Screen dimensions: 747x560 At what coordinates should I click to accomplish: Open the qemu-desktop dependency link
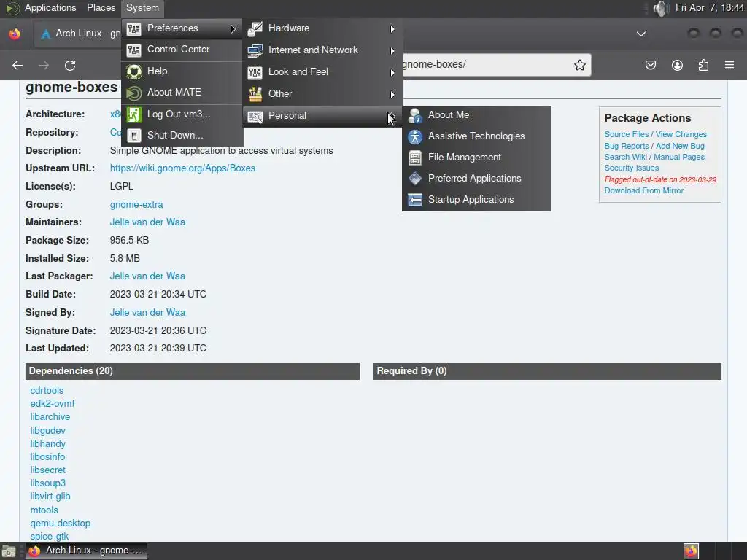click(x=60, y=523)
